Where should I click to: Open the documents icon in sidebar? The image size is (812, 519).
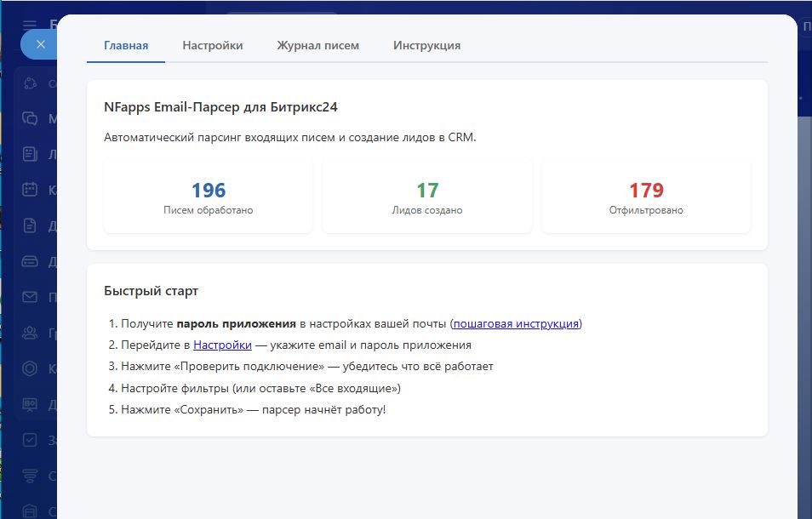tap(31, 225)
